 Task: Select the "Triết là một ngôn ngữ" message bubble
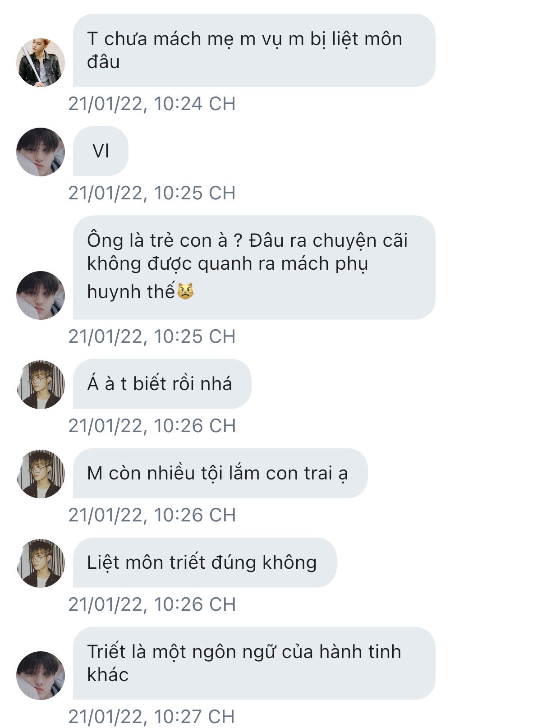click(x=253, y=663)
